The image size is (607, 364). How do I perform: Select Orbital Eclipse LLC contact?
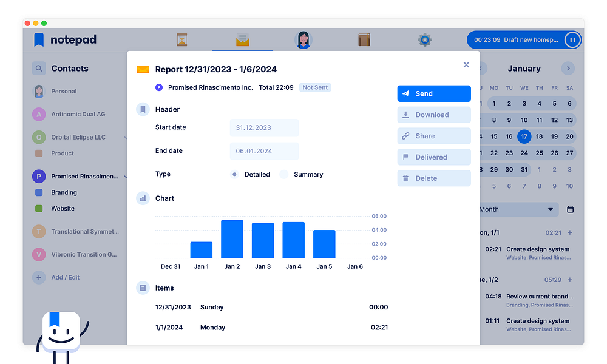tap(69, 137)
